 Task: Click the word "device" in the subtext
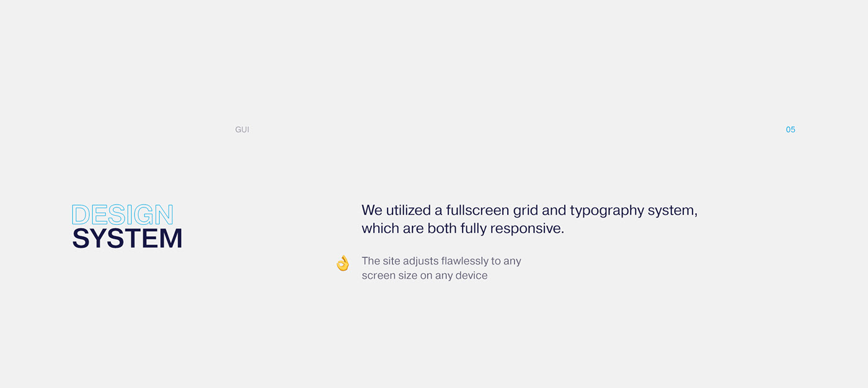click(x=471, y=275)
